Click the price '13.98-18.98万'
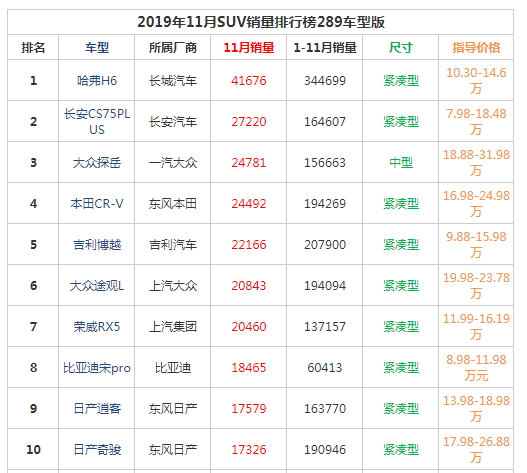Screen dimensions: 527x473 476,409
